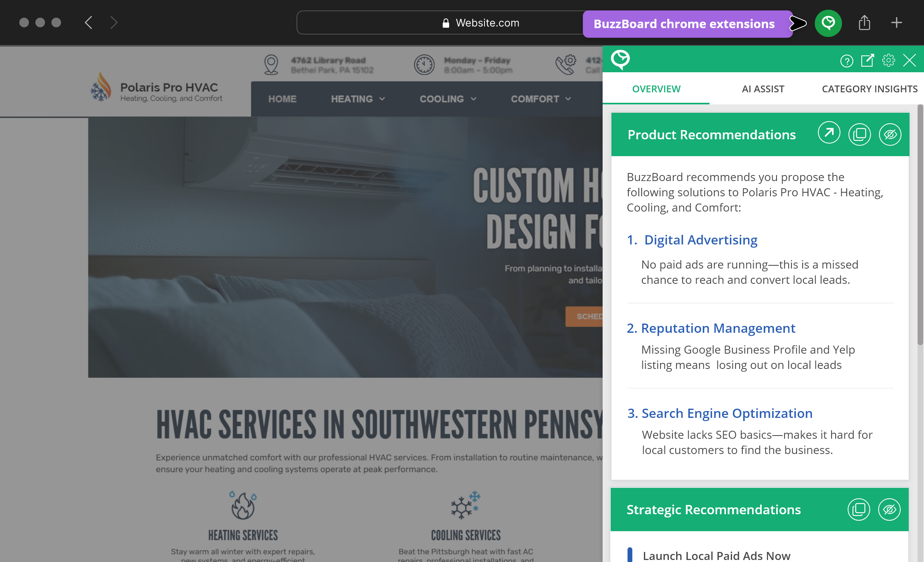Click the open-in-new-window panel icon

point(867,61)
